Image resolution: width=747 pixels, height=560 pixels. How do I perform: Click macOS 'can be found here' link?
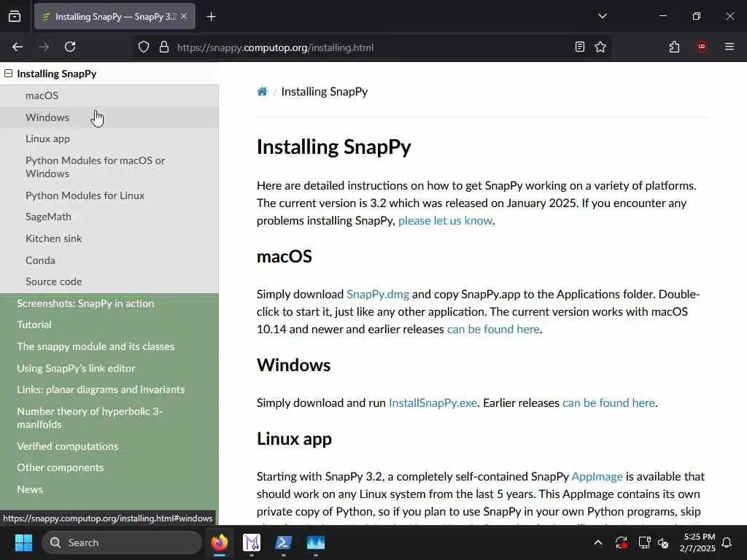coord(493,330)
